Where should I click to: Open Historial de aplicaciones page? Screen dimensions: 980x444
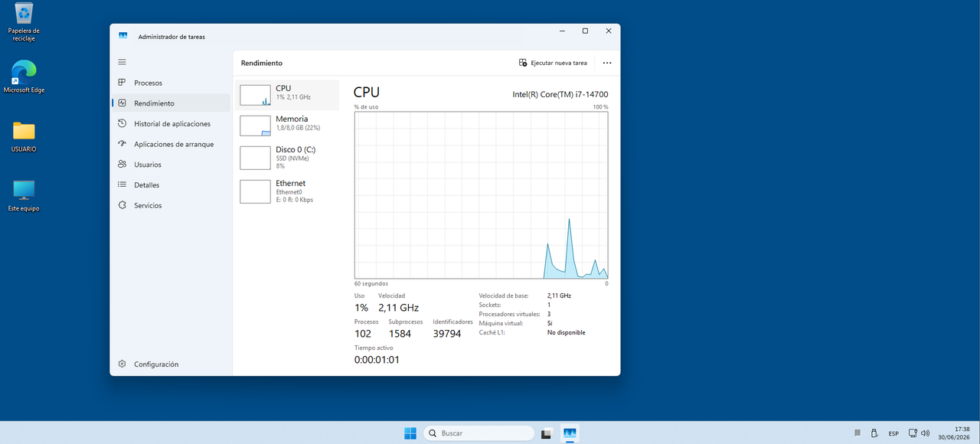pyautogui.click(x=171, y=123)
